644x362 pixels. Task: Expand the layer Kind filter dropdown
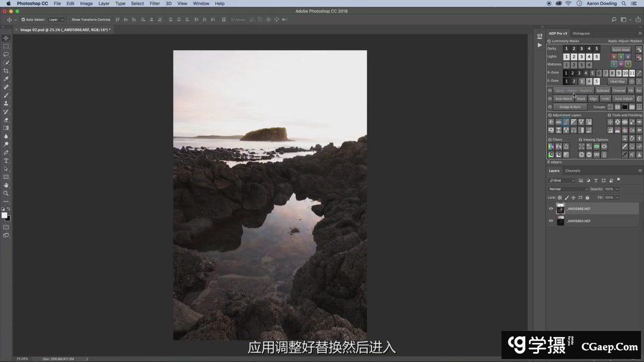[562, 180]
